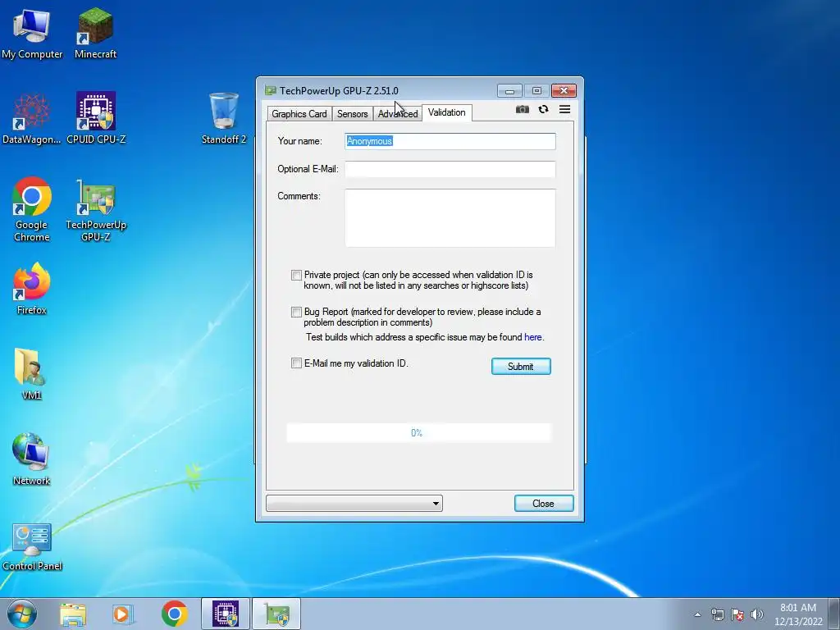The height and width of the screenshot is (630, 840).
Task: Open the taskbar clock showing 8:01 AM
Action: pyautogui.click(x=798, y=614)
